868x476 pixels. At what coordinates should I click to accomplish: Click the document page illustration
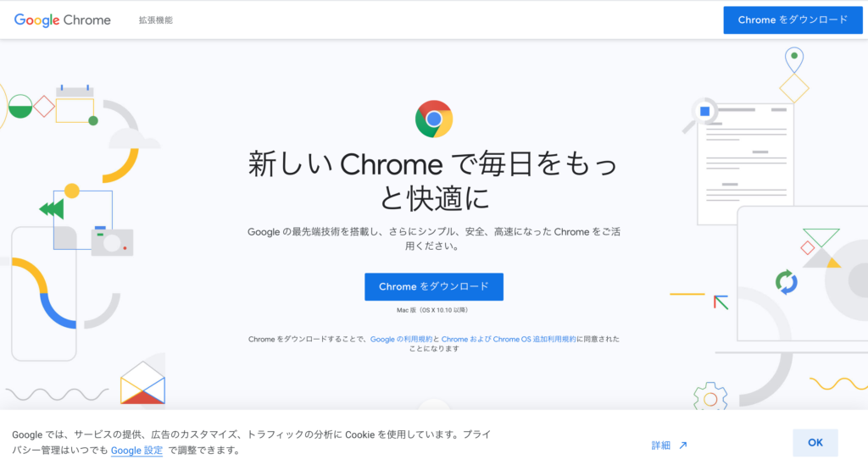(x=745, y=164)
